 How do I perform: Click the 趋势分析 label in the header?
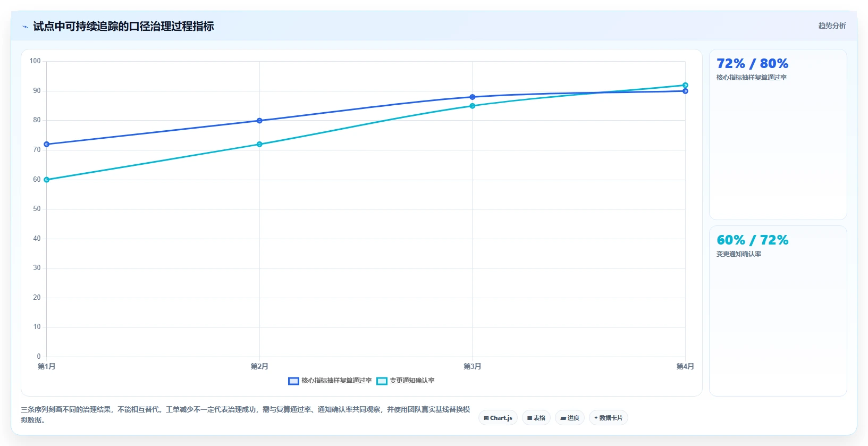pyautogui.click(x=832, y=26)
